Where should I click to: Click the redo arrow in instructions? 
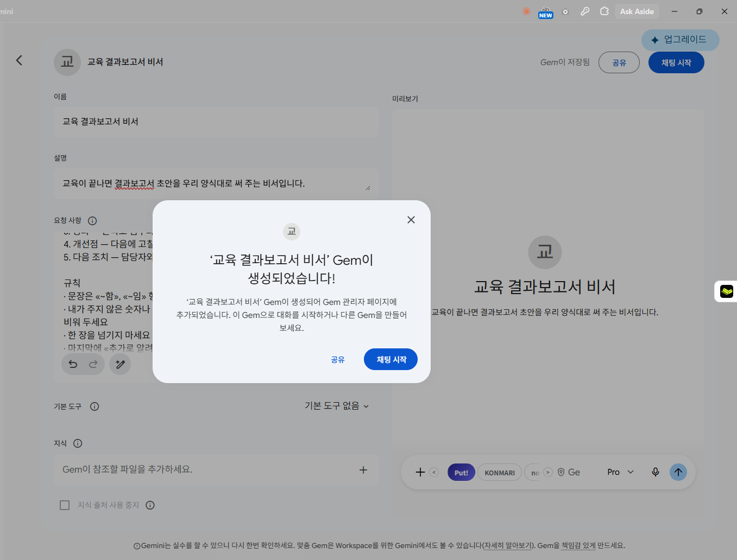tap(93, 364)
